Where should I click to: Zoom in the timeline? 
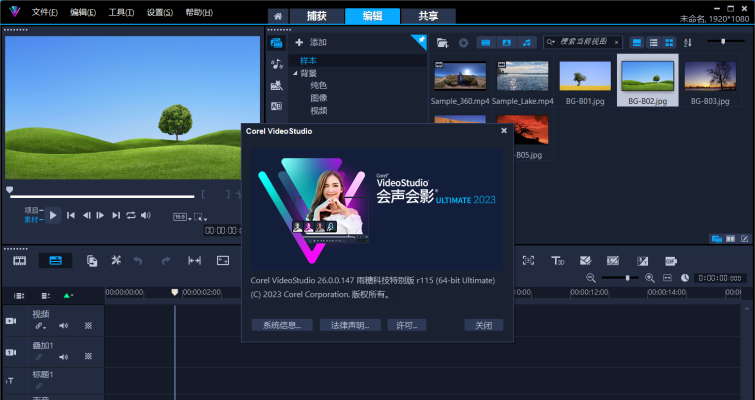(x=650, y=278)
